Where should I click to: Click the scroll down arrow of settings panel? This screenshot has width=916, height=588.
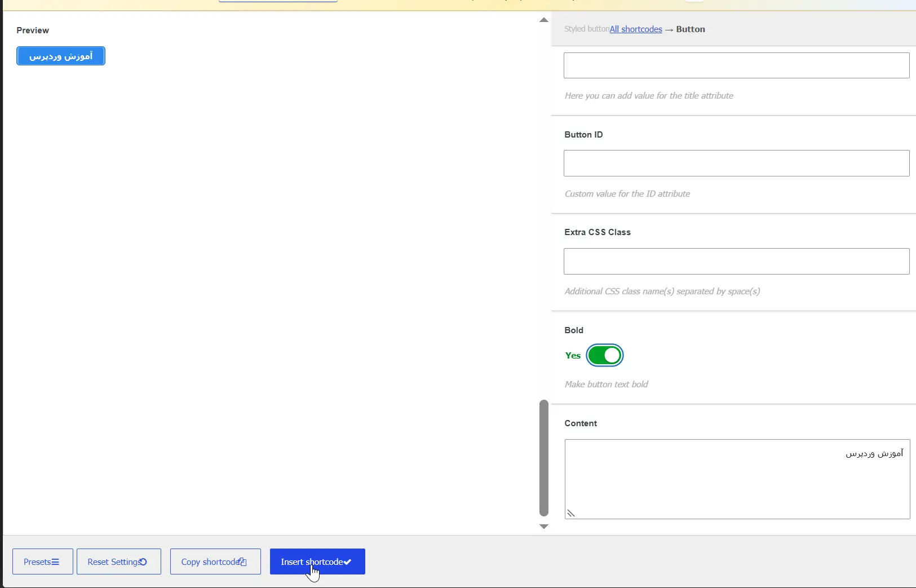(x=544, y=527)
